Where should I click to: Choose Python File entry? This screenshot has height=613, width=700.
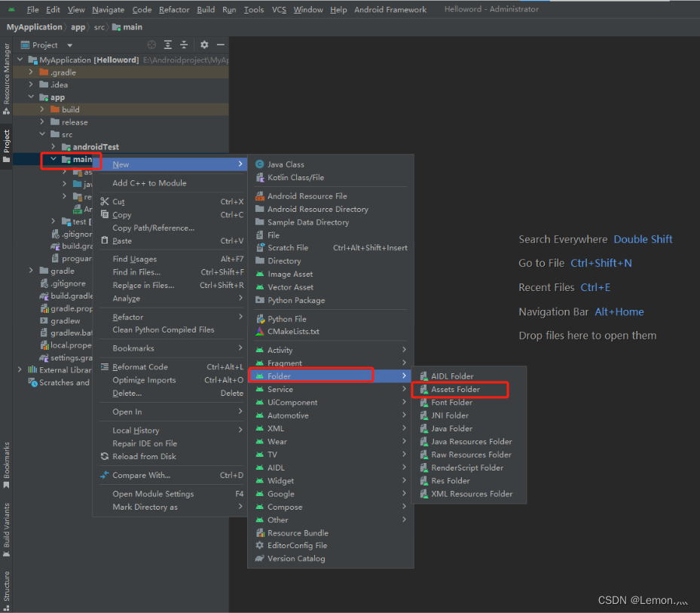[330, 319]
